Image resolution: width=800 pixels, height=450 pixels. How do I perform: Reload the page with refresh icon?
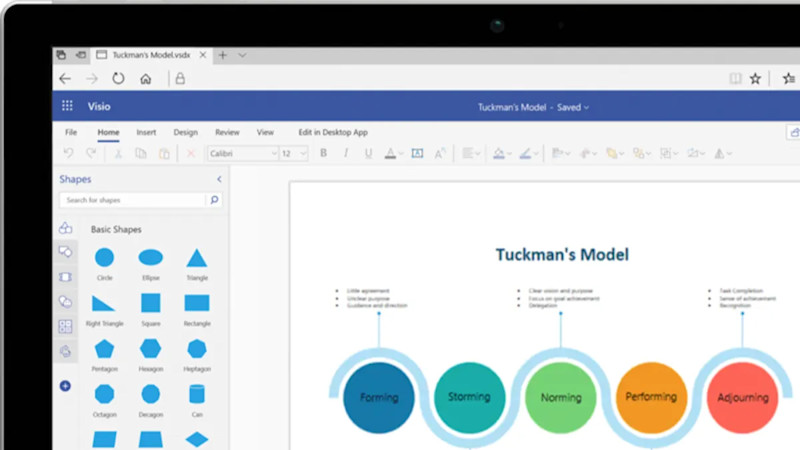118,79
